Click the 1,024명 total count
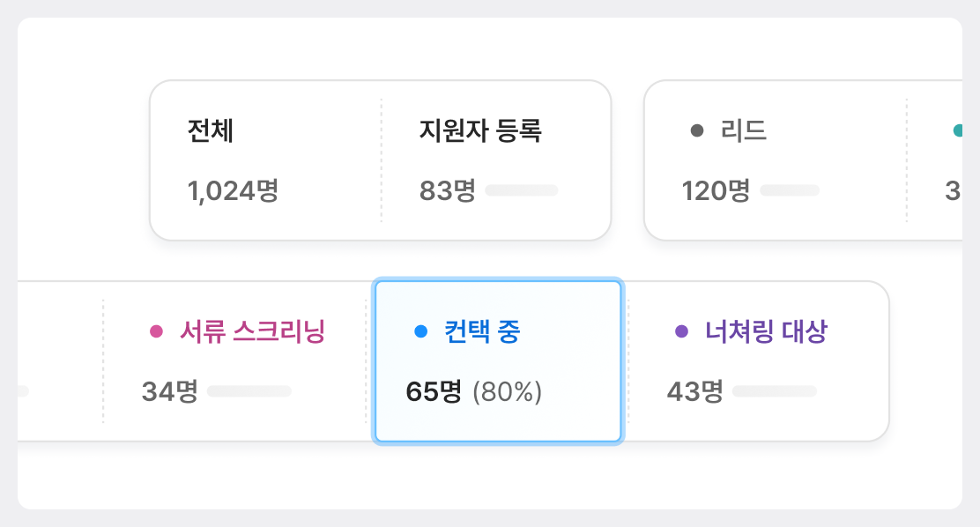This screenshot has height=527, width=980. point(233,190)
